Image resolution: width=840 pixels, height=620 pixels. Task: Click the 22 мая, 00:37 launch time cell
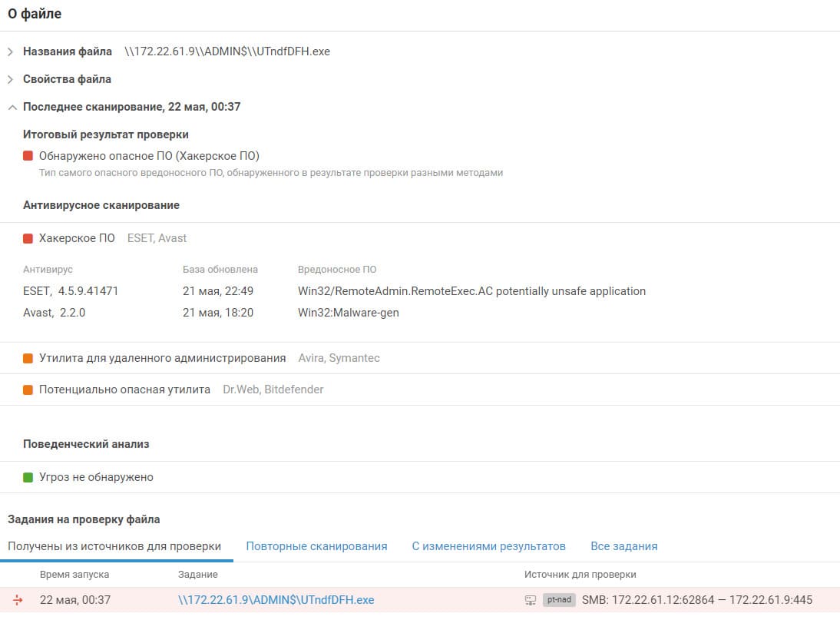[x=75, y=599]
